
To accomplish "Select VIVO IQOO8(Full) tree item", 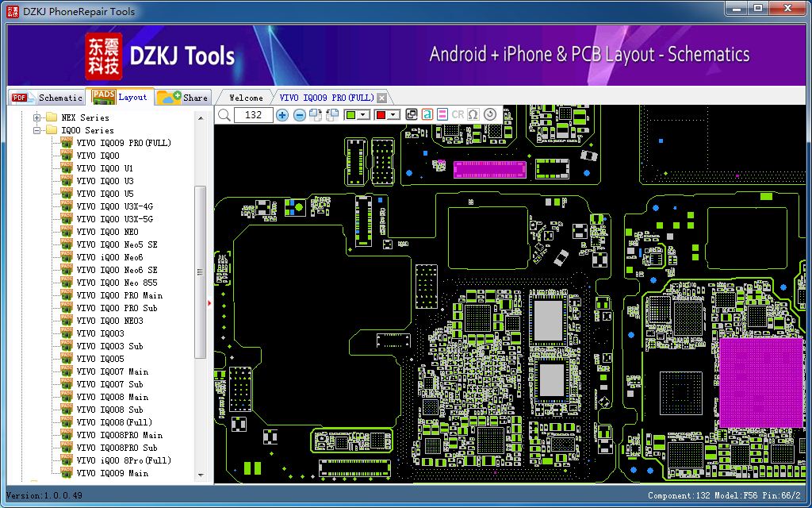I will (x=114, y=422).
